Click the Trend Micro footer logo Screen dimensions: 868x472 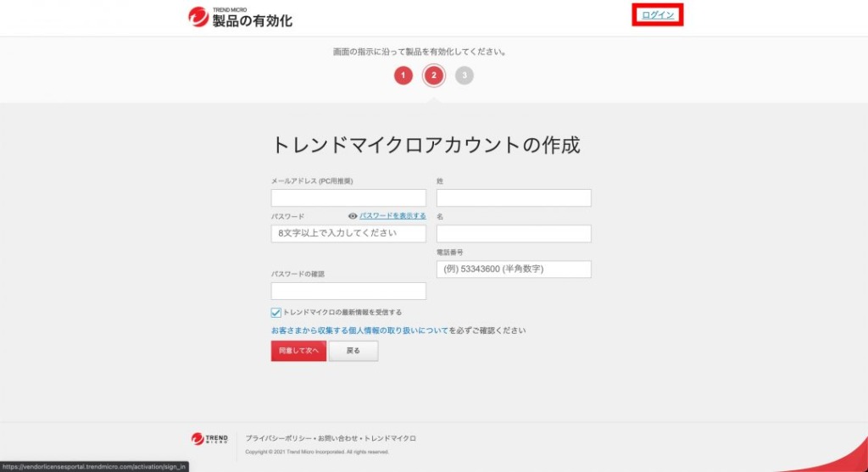209,439
